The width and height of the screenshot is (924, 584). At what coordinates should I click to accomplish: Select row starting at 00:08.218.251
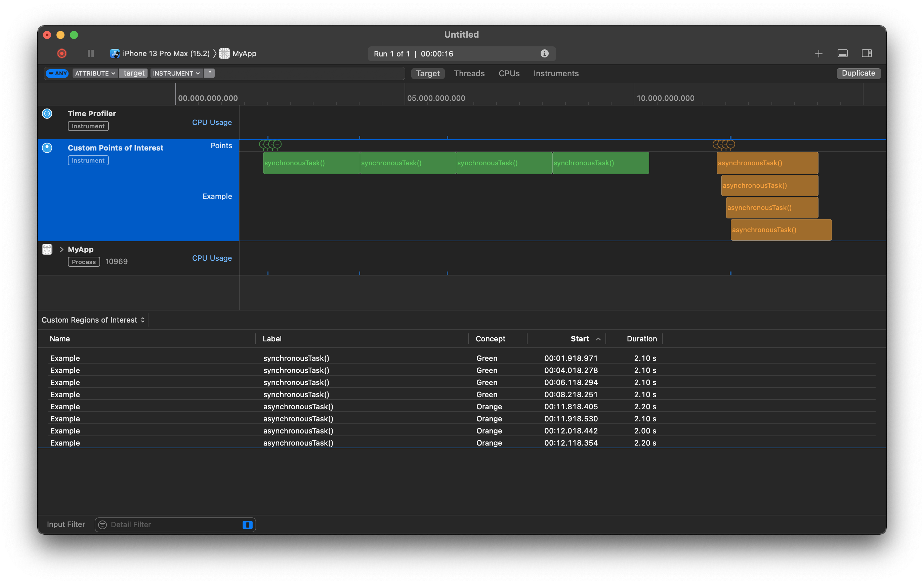coord(462,394)
